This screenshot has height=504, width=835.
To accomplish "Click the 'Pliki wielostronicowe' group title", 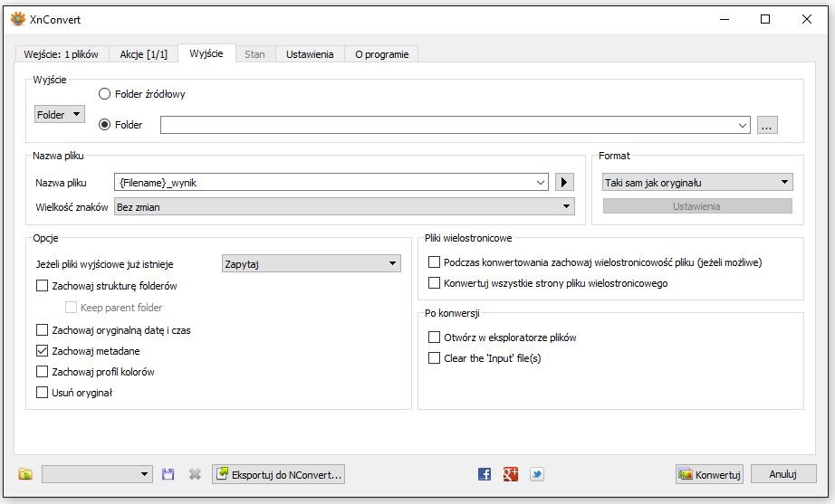I will pyautogui.click(x=468, y=238).
